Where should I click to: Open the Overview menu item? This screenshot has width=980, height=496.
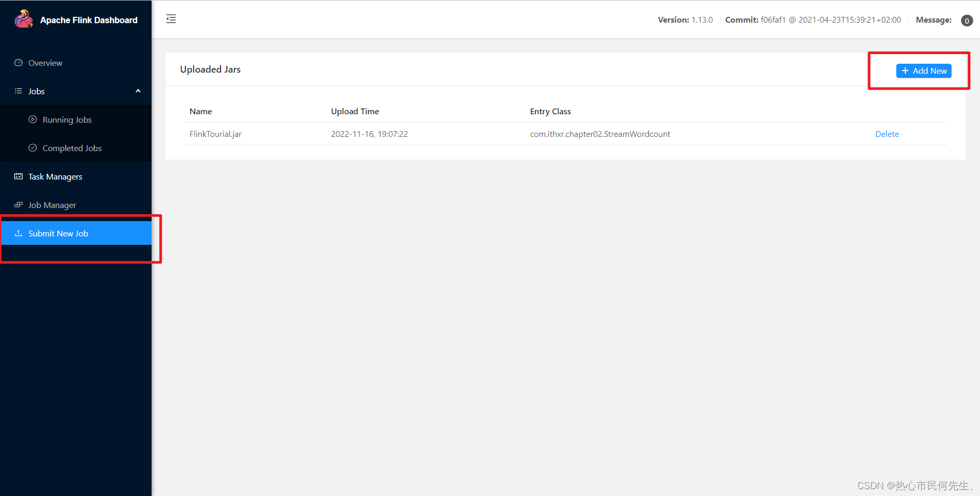pos(76,63)
